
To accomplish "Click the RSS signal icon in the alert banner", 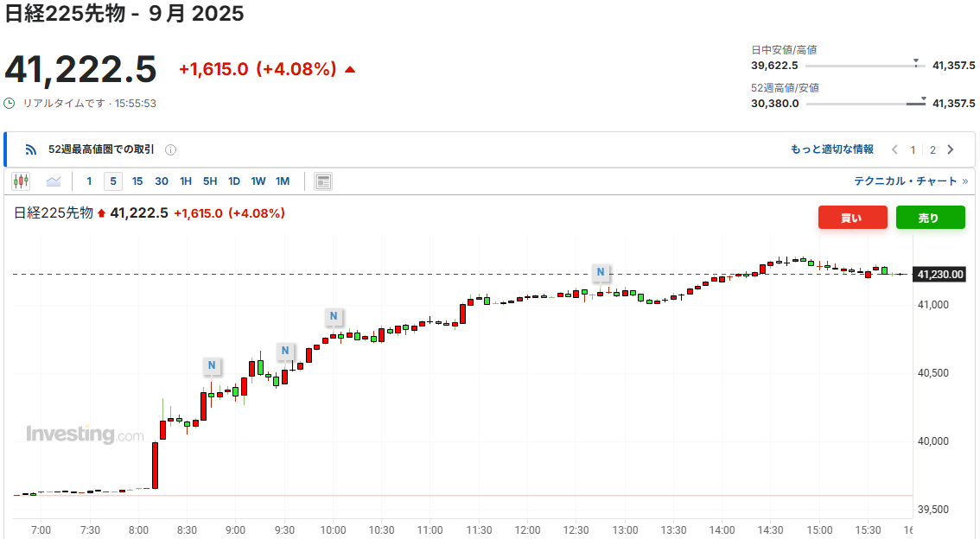I will (x=30, y=150).
